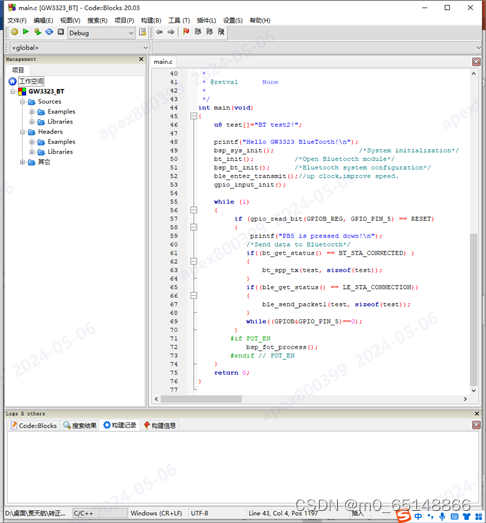Click the clear bookmarks icon
The image size is (486, 523).
point(221,32)
